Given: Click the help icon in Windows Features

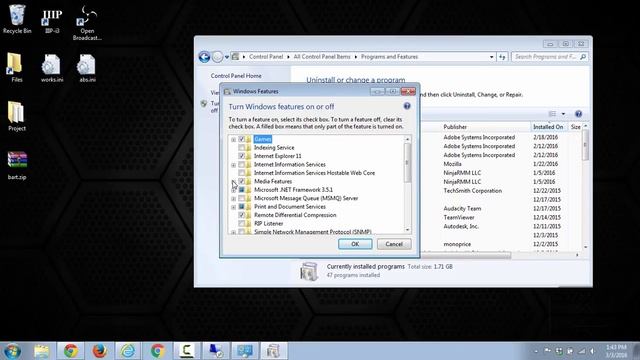Looking at the screenshot, I should pyautogui.click(x=407, y=106).
